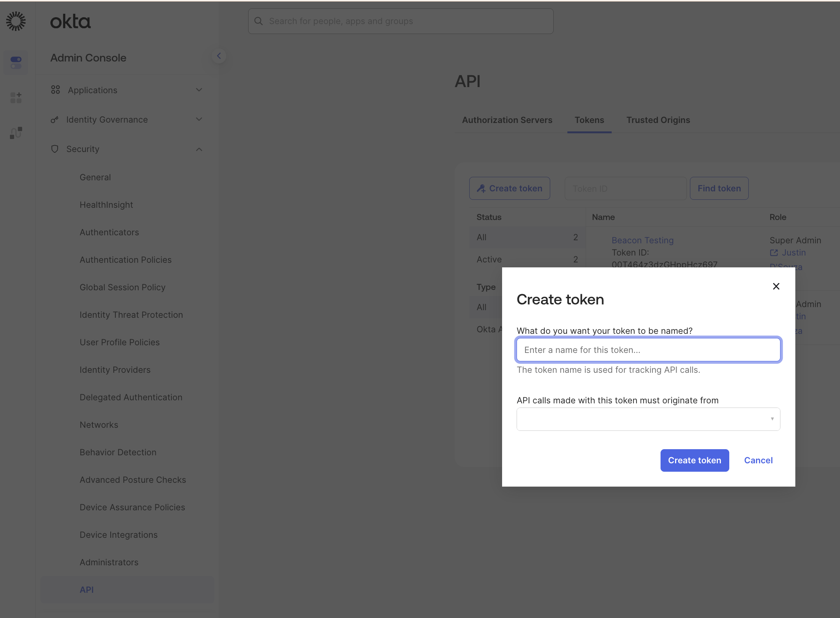840x618 pixels.
Task: Open Identity Providers page
Action: click(115, 370)
